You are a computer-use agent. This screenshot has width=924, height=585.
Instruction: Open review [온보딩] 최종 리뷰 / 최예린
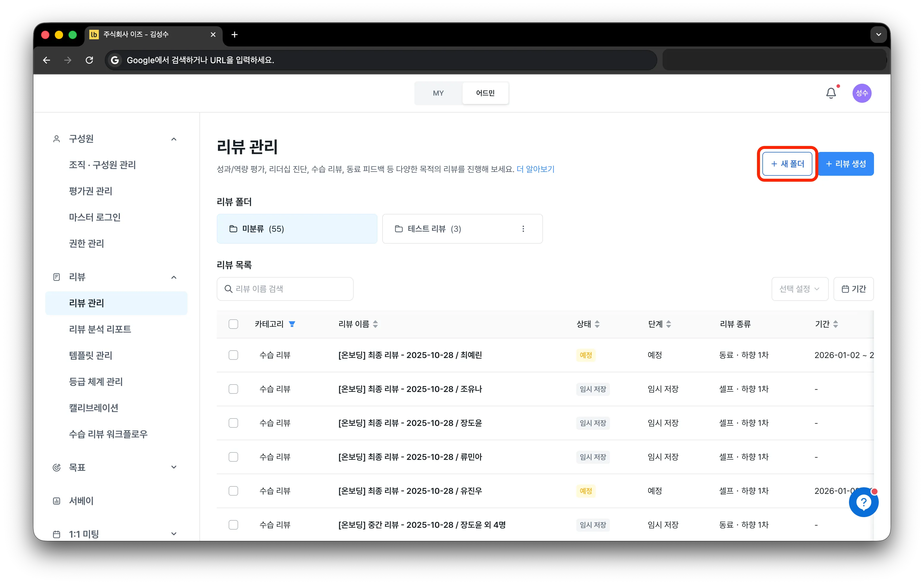pos(410,355)
